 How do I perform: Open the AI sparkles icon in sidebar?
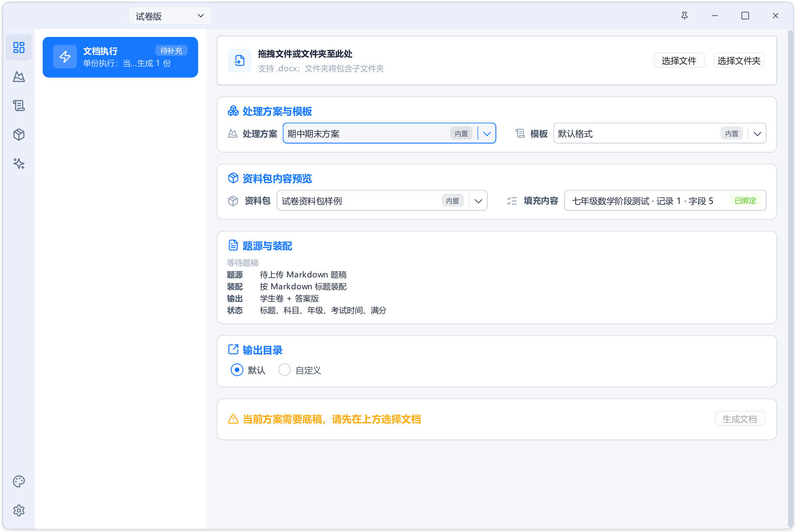pyautogui.click(x=19, y=164)
